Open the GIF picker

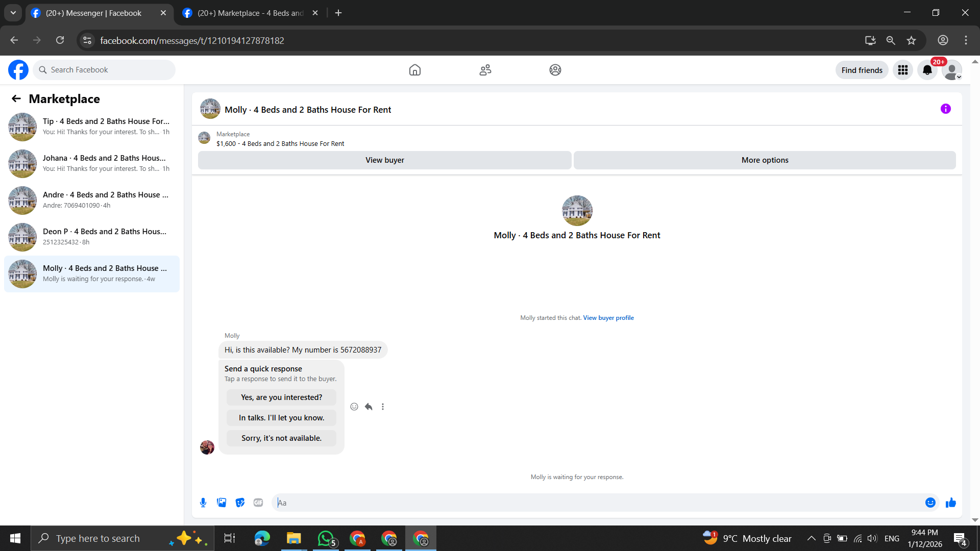[x=258, y=503]
